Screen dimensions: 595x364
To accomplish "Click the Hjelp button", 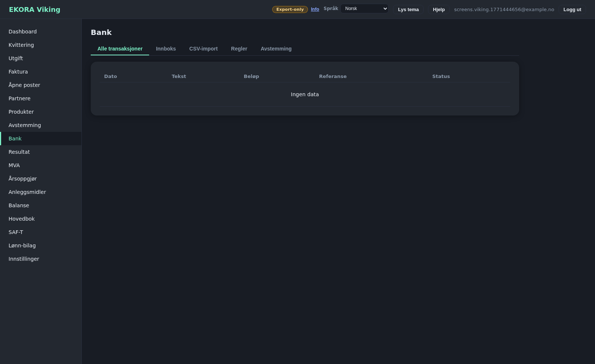I will click(x=438, y=10).
